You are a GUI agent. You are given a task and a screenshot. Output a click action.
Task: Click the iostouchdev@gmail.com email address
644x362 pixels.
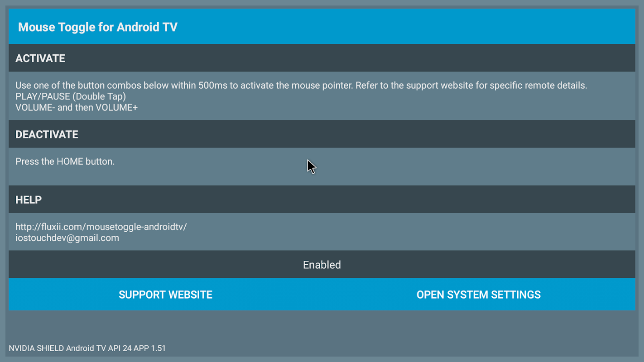point(67,238)
